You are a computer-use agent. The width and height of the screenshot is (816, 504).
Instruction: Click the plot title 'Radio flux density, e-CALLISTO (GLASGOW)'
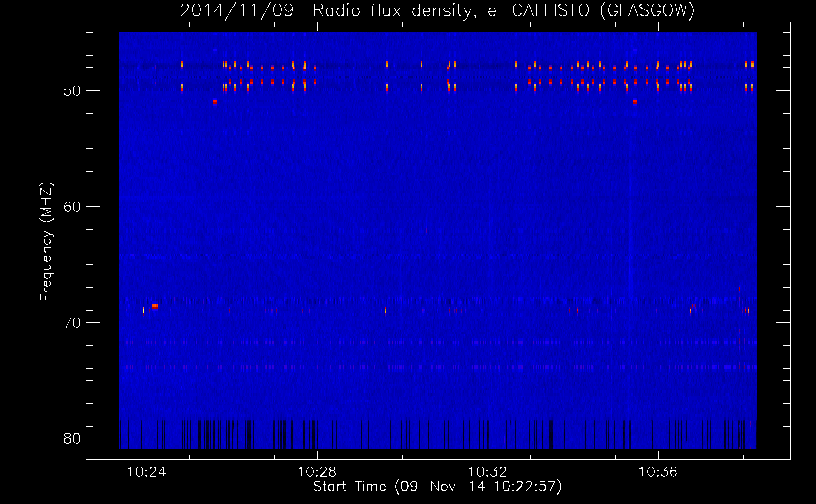tap(504, 10)
